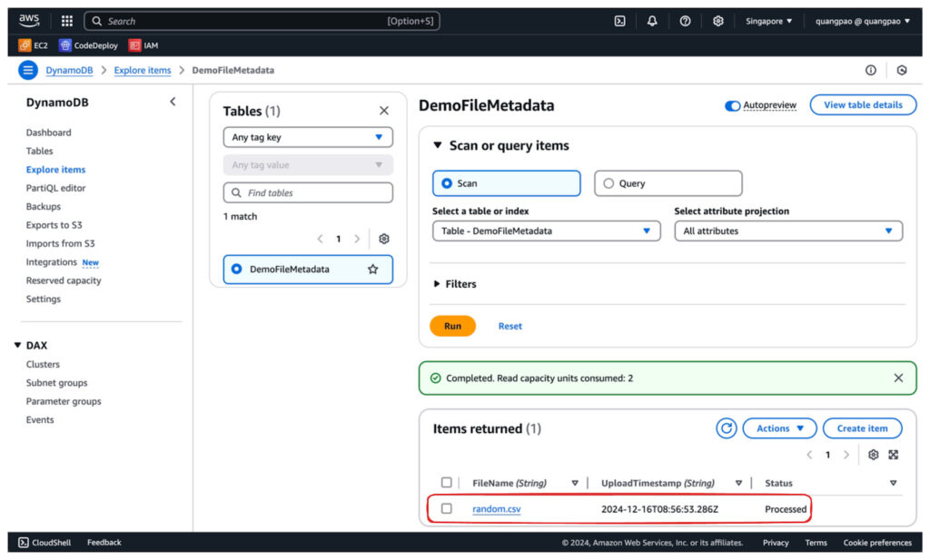Open PartiQL editor in side navigation
The height and width of the screenshot is (560, 930).
pyautogui.click(x=55, y=188)
